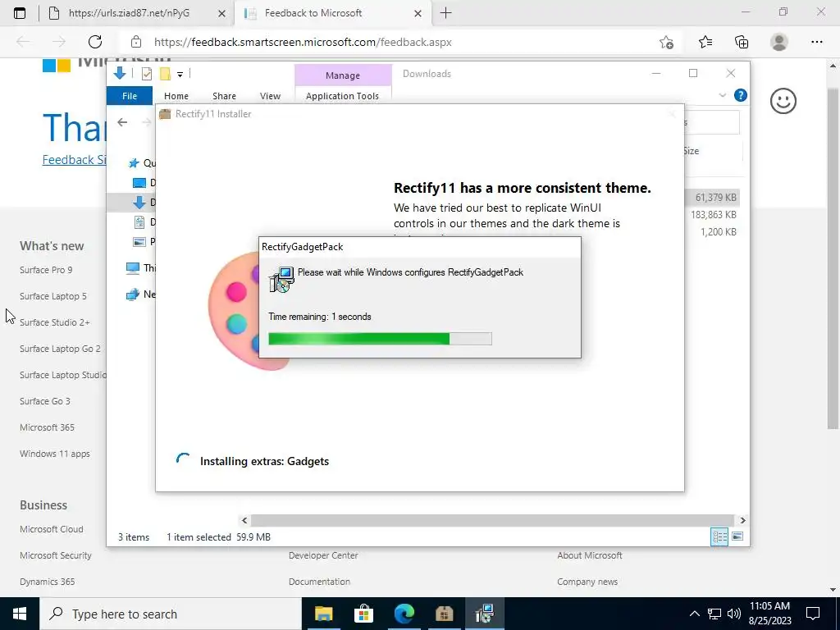Screen dimensions: 840x630
Task: Open Microsoft Store from taskbar
Action: coord(363,614)
